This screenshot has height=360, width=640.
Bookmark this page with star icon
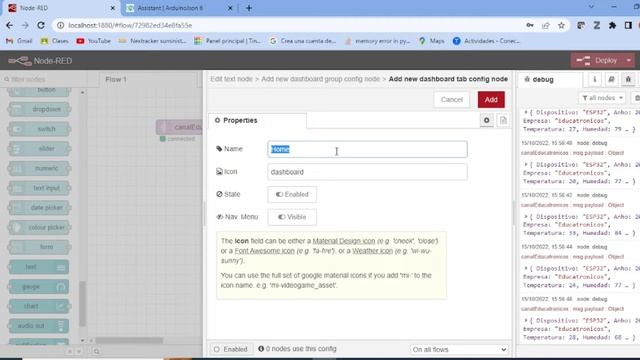click(x=561, y=25)
